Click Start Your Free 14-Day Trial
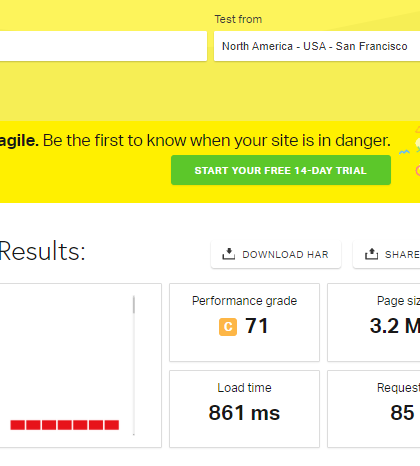This screenshot has width=420, height=466. (x=281, y=170)
